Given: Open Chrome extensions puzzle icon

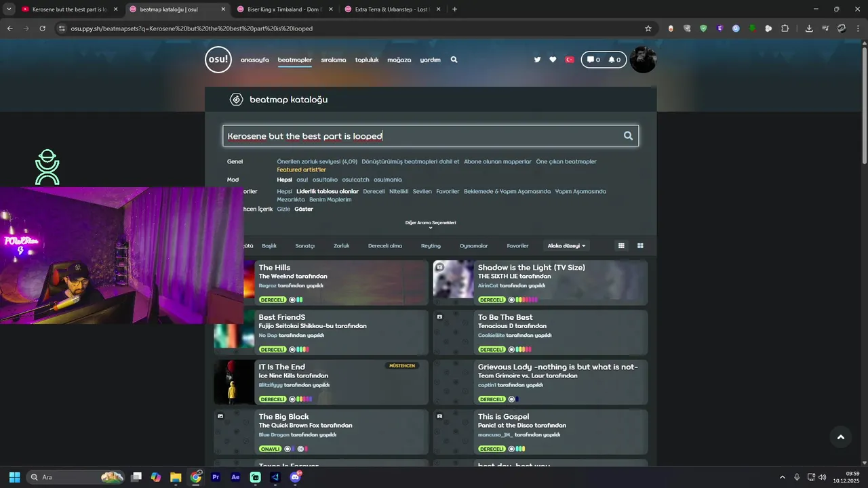Looking at the screenshot, I should [x=785, y=28].
